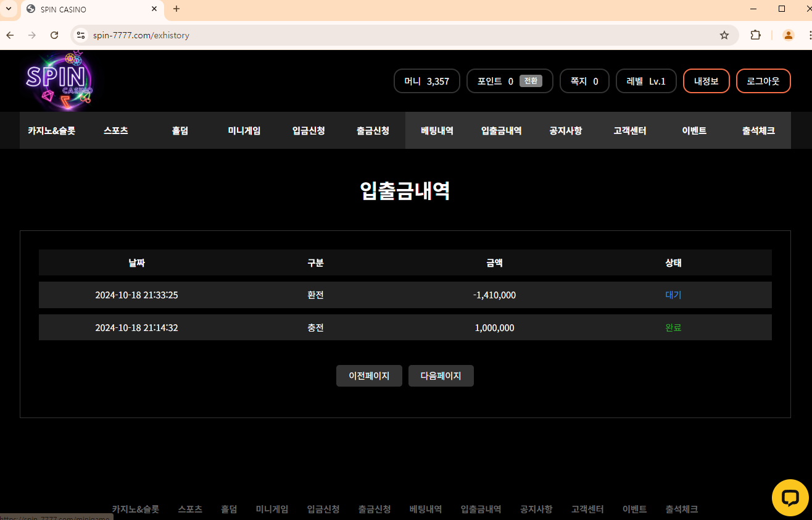812x520 pixels.
Task: Go back using browser back arrow
Action: [10, 35]
